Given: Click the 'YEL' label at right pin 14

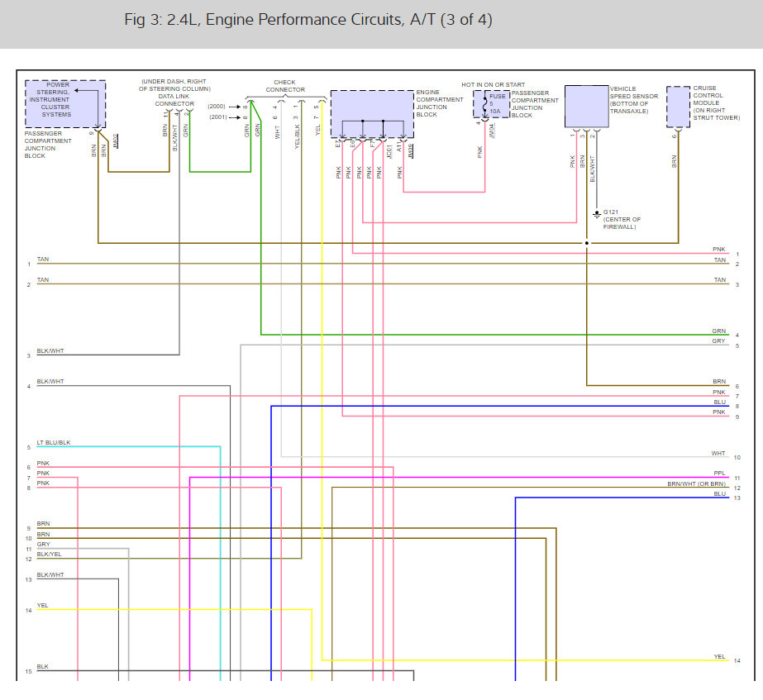Looking at the screenshot, I should pyautogui.click(x=720, y=657).
